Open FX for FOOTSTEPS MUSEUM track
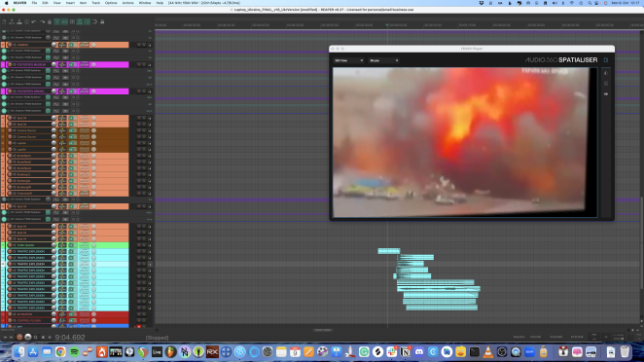 point(72,64)
